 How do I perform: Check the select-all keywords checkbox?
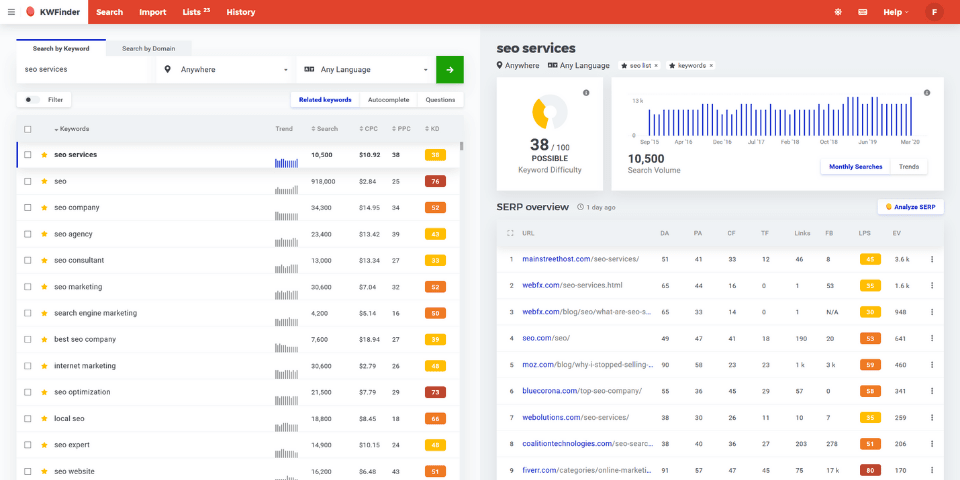pyautogui.click(x=28, y=129)
